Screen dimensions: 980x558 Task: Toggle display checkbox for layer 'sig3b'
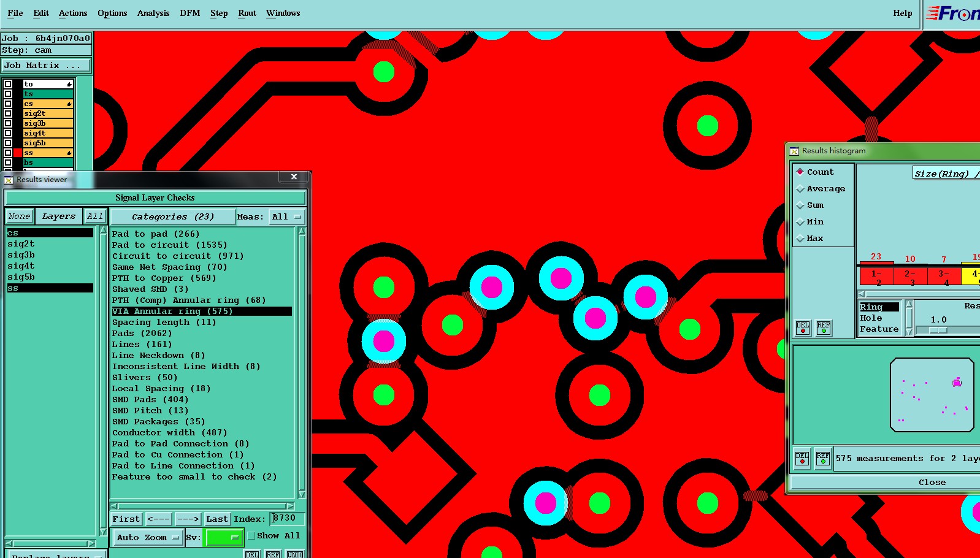pos(8,123)
